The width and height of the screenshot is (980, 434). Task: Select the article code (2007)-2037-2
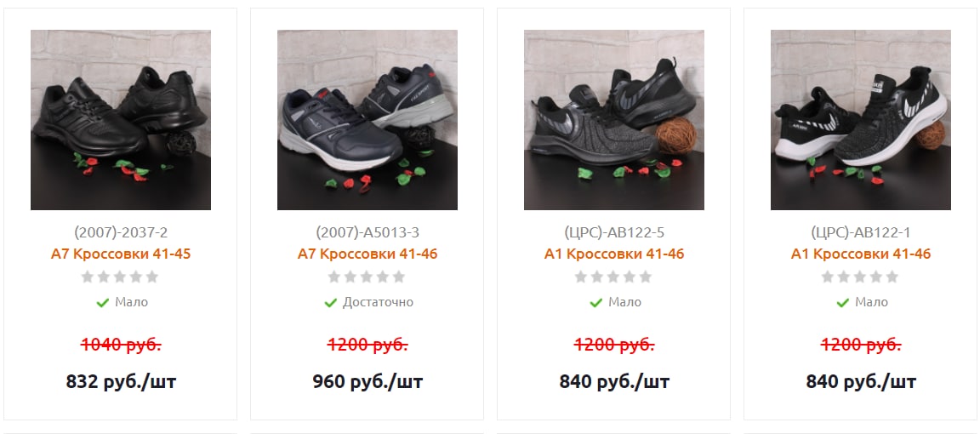tap(121, 232)
